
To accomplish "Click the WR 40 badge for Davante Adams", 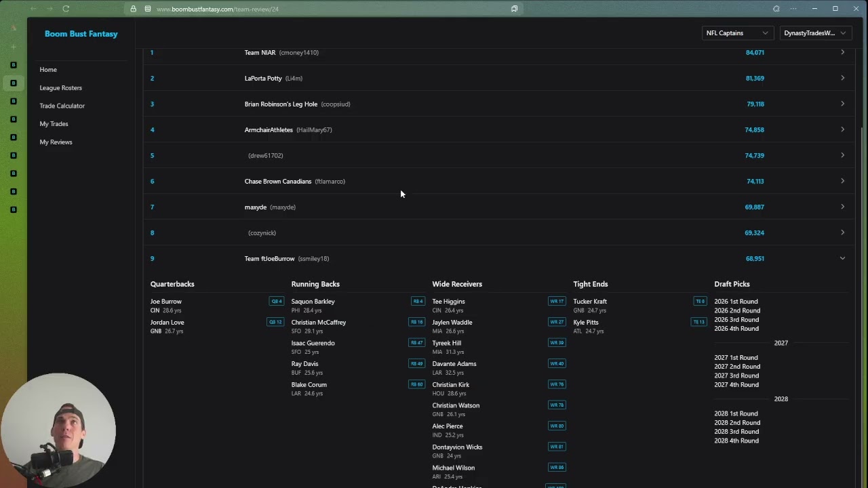I will (x=557, y=363).
